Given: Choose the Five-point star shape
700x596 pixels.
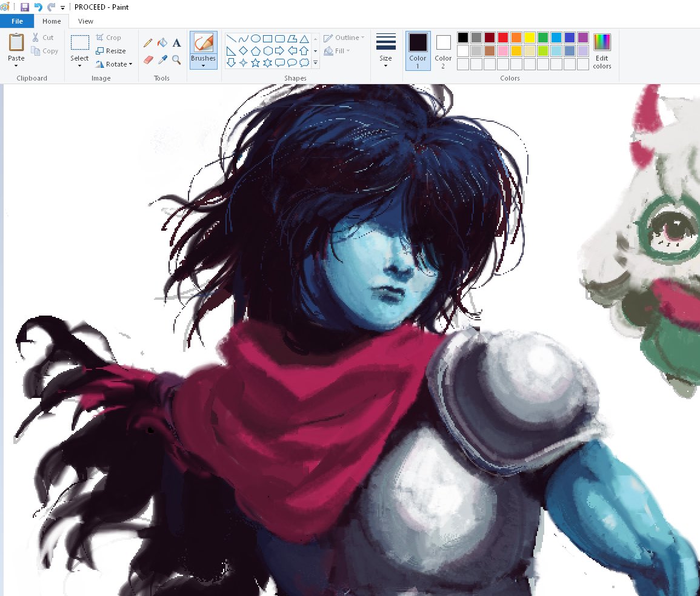Looking at the screenshot, I should pyautogui.click(x=255, y=62).
